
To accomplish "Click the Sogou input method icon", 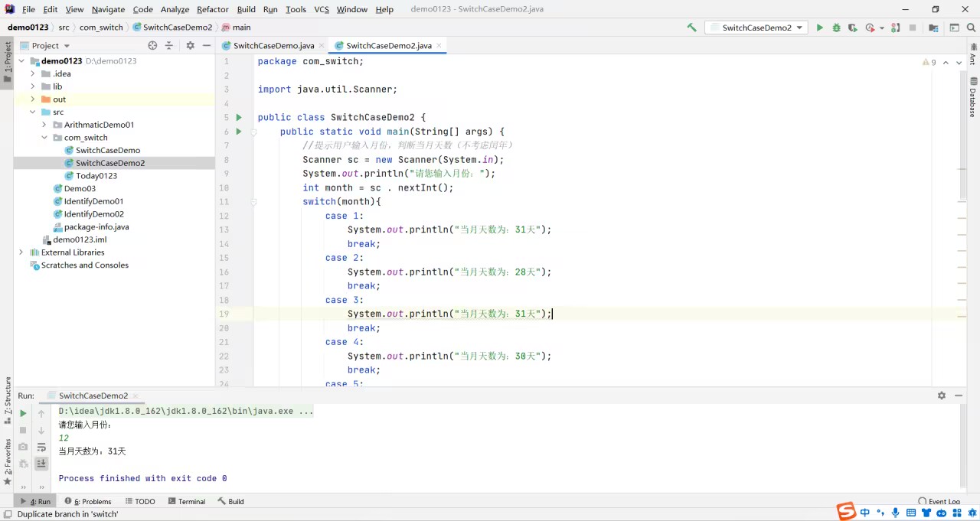I will (x=845, y=512).
